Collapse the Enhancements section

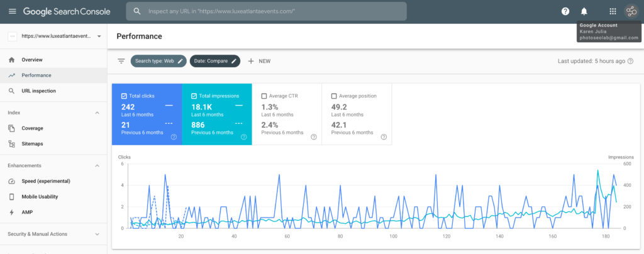[x=97, y=166]
